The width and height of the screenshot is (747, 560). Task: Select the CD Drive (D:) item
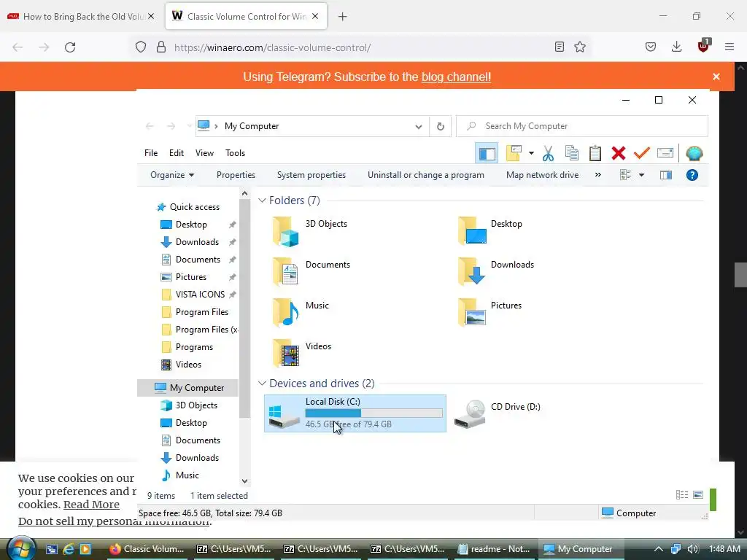pos(498,413)
